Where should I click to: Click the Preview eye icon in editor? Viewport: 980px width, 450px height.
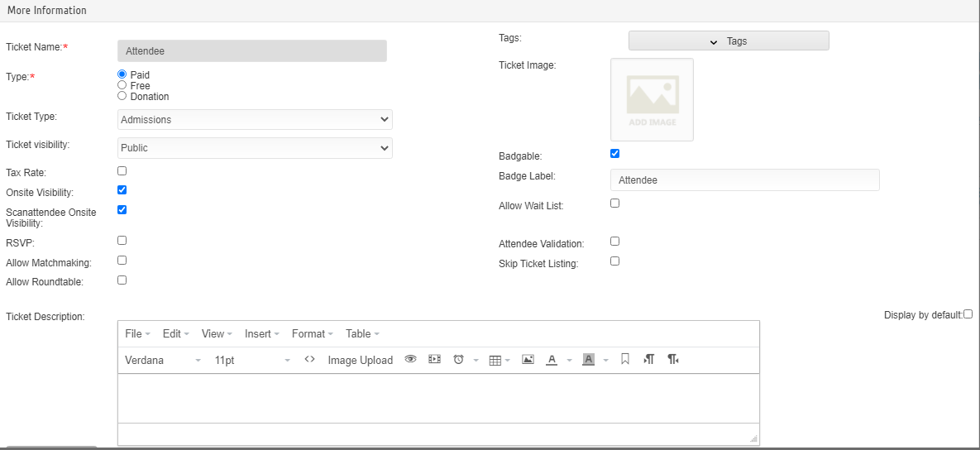tap(411, 359)
